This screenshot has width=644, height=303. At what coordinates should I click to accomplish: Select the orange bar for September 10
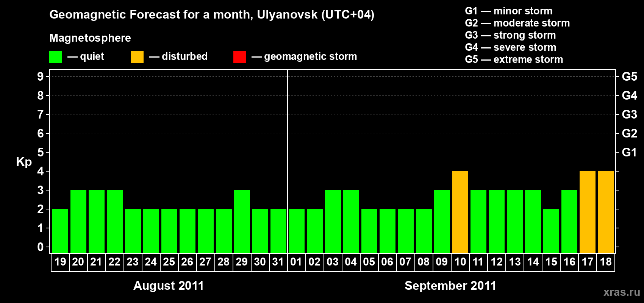click(x=460, y=212)
